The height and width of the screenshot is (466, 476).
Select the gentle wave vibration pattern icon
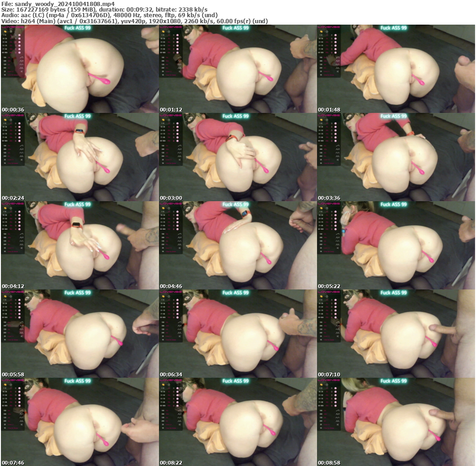click(x=22, y=65)
